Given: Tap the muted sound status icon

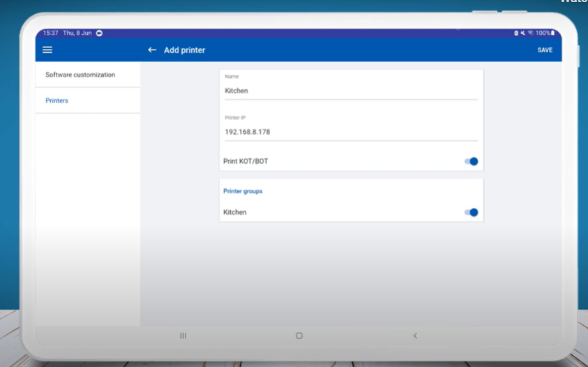Looking at the screenshot, I should pyautogui.click(x=523, y=33).
